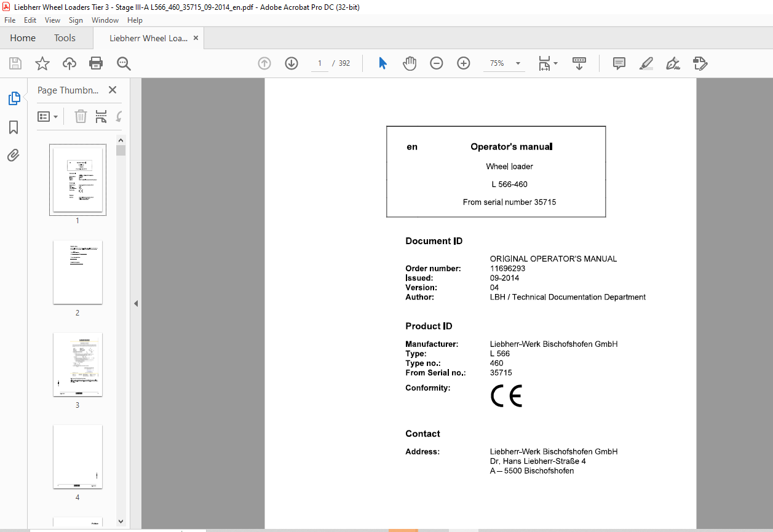Rotate page icon in thumbnails panel

click(119, 116)
